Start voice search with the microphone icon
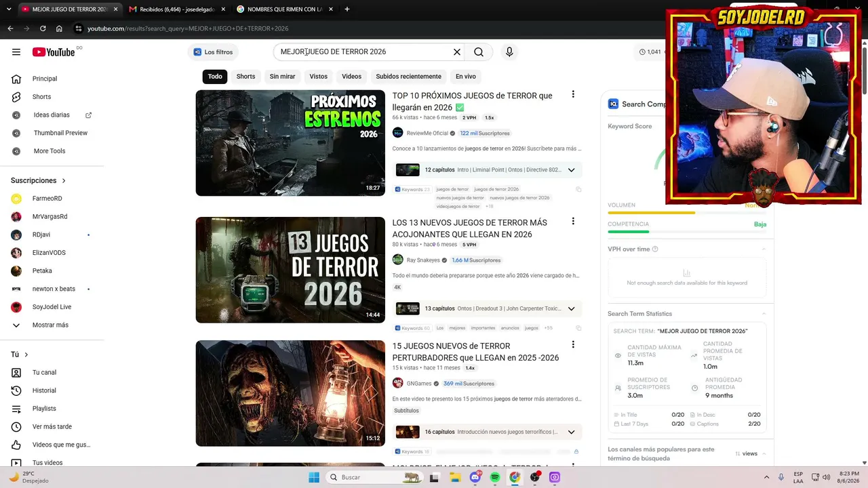 [x=509, y=52]
